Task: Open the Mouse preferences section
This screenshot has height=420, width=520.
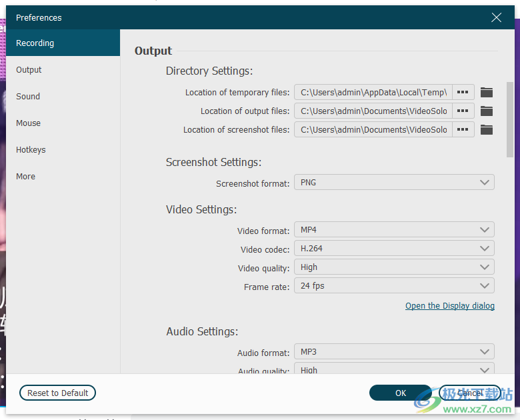Action: click(63, 123)
